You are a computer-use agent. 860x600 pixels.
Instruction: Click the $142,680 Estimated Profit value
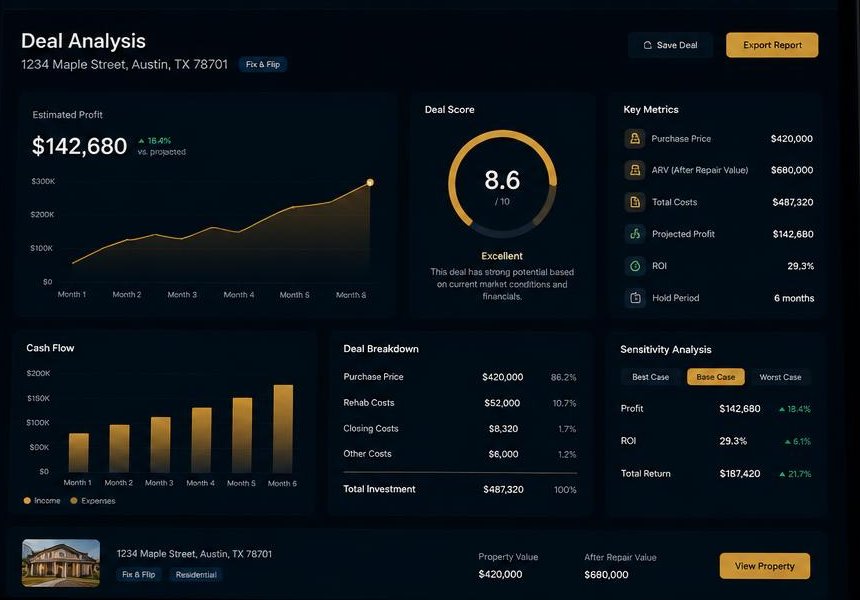point(80,146)
